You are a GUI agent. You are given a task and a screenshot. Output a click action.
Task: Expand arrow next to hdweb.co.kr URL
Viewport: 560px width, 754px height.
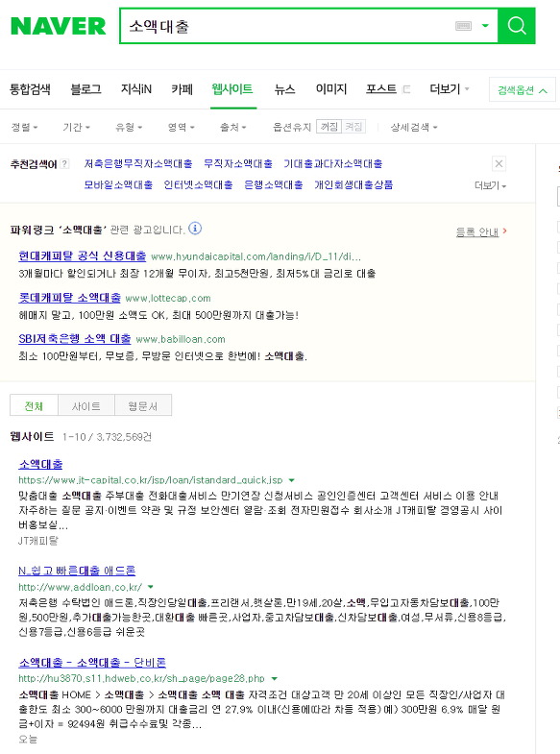pyautogui.click(x=275, y=679)
